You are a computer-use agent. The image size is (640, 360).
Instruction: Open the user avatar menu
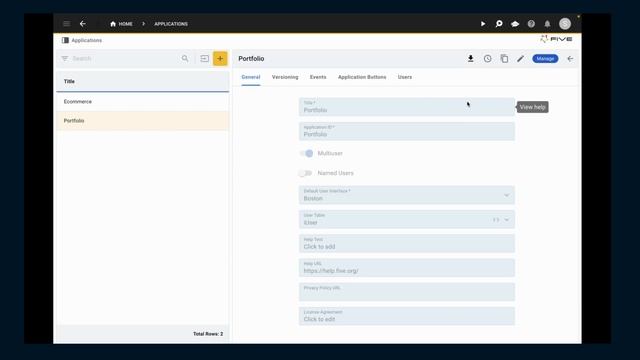[565, 24]
